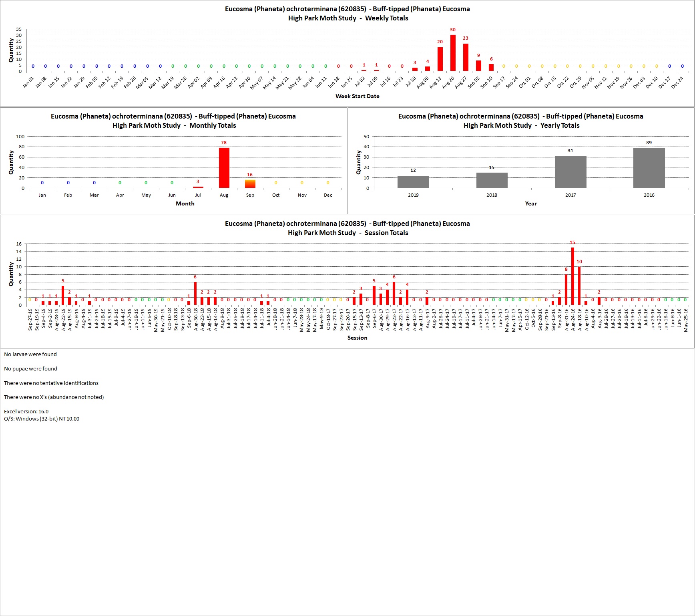Viewport: 695px width, 616px height.
Task: Click the 'Jan 01' label on weekly axis
Action: point(28,82)
